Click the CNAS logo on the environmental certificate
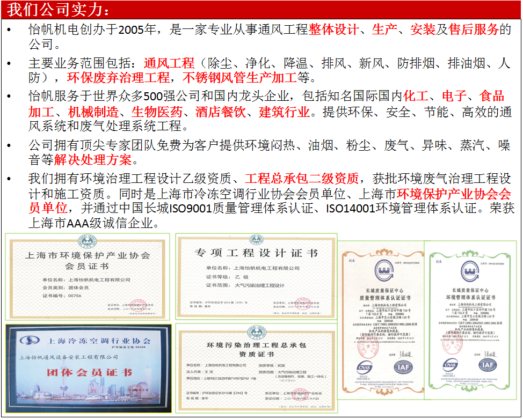The image size is (523, 420). coord(450,365)
